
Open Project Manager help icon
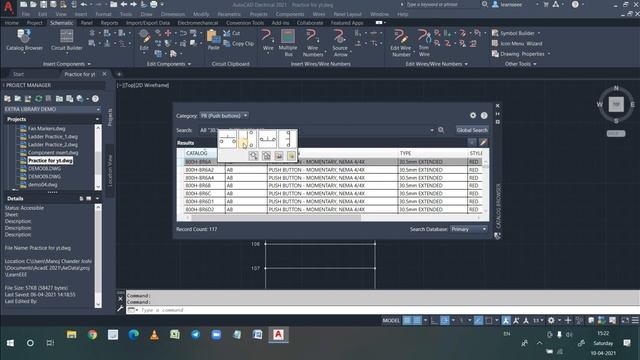[95, 98]
